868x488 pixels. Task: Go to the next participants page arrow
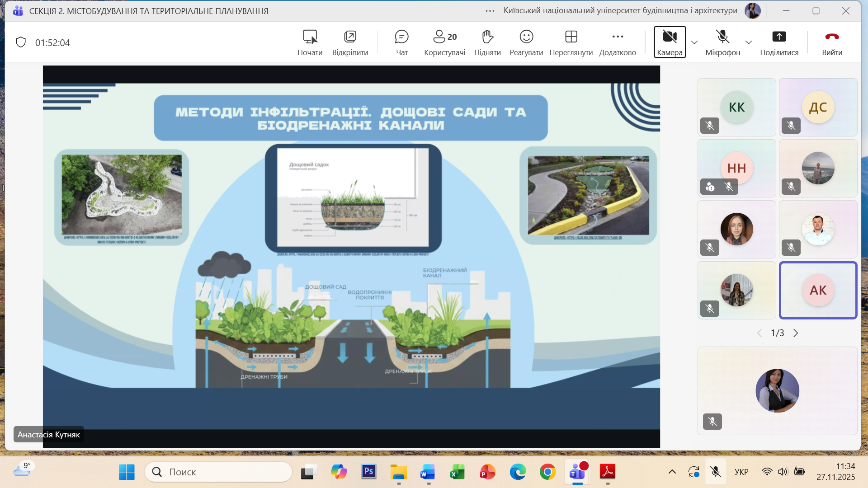coord(796,333)
